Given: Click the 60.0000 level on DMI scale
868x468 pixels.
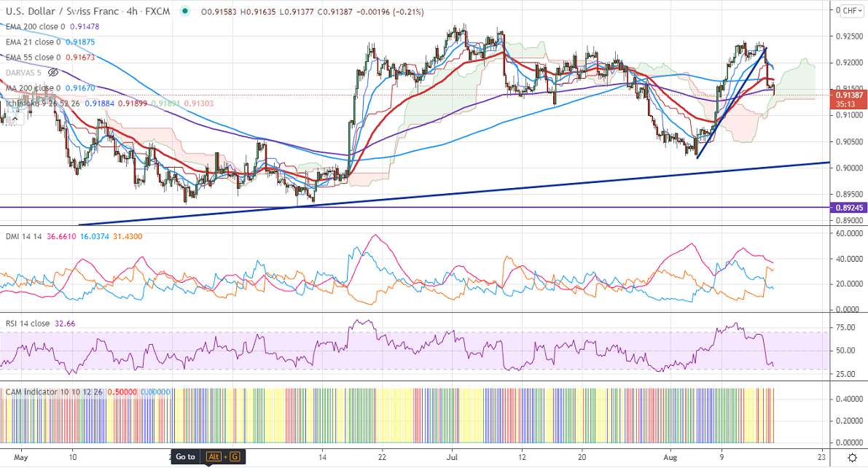Looking at the screenshot, I should 848,234.
